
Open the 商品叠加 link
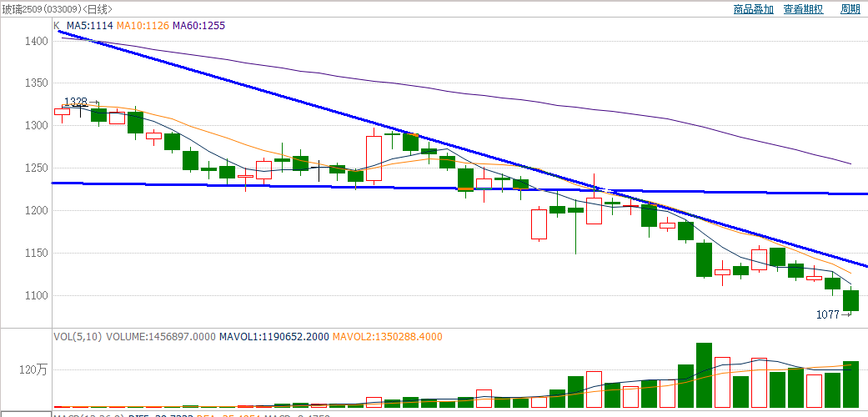coord(753,9)
